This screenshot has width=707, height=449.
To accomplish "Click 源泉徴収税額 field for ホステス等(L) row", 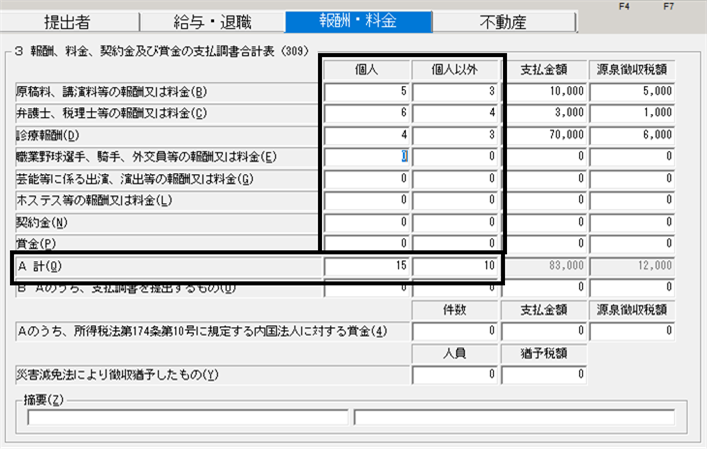I will tap(632, 200).
